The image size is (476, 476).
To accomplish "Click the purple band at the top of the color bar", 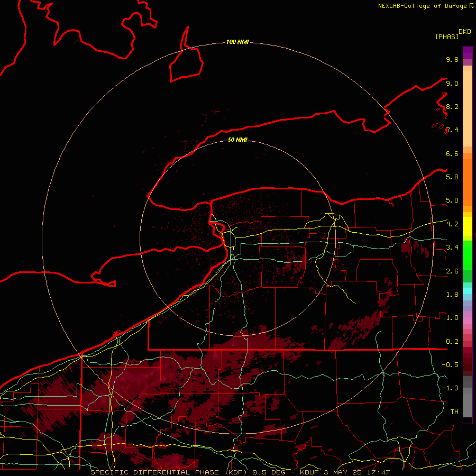I will click(x=467, y=53).
